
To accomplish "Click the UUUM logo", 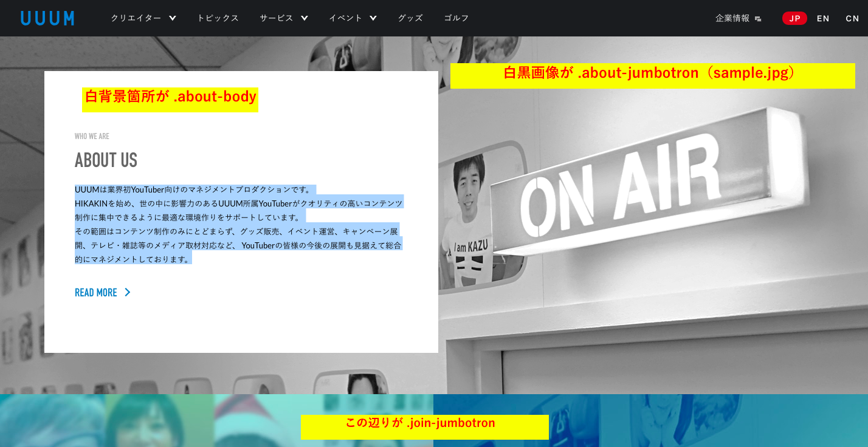I will tap(47, 18).
